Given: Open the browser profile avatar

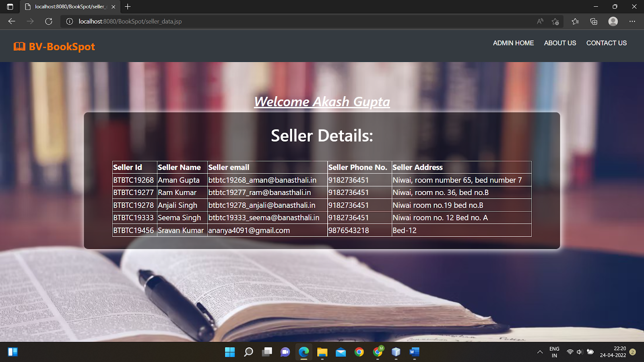Looking at the screenshot, I should point(613,21).
